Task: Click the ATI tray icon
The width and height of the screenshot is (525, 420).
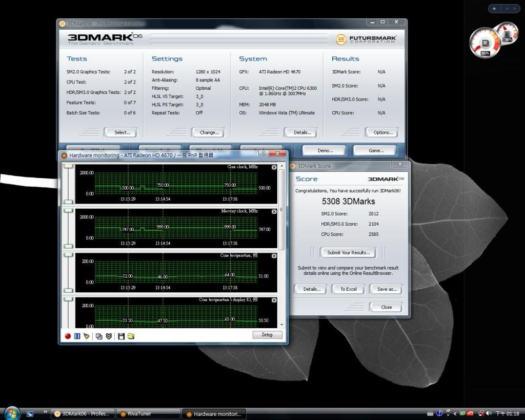Action: pos(470,414)
